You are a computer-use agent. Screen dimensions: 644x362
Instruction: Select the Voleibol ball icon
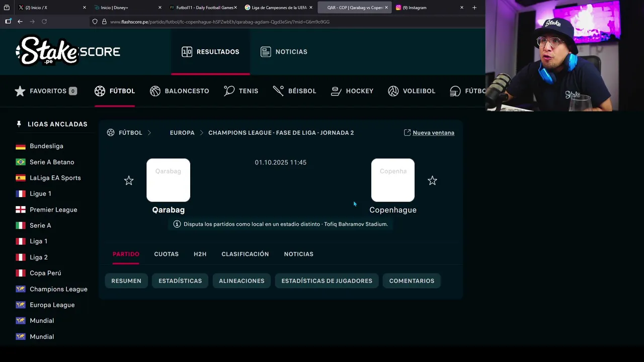[393, 91]
